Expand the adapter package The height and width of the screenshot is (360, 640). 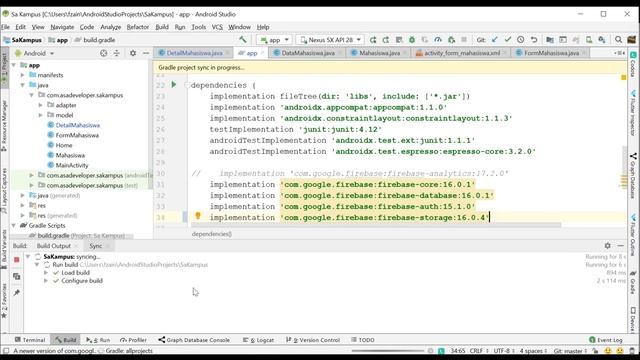40,105
